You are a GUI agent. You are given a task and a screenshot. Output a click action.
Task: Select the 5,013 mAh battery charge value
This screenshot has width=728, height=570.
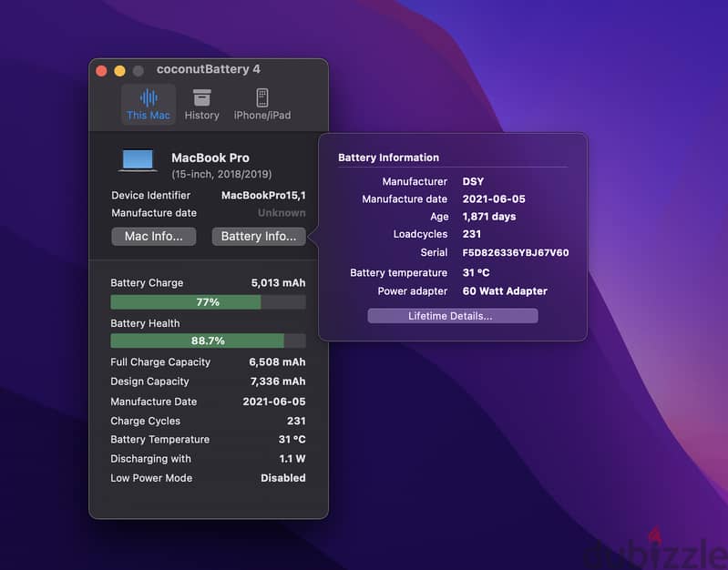(278, 282)
